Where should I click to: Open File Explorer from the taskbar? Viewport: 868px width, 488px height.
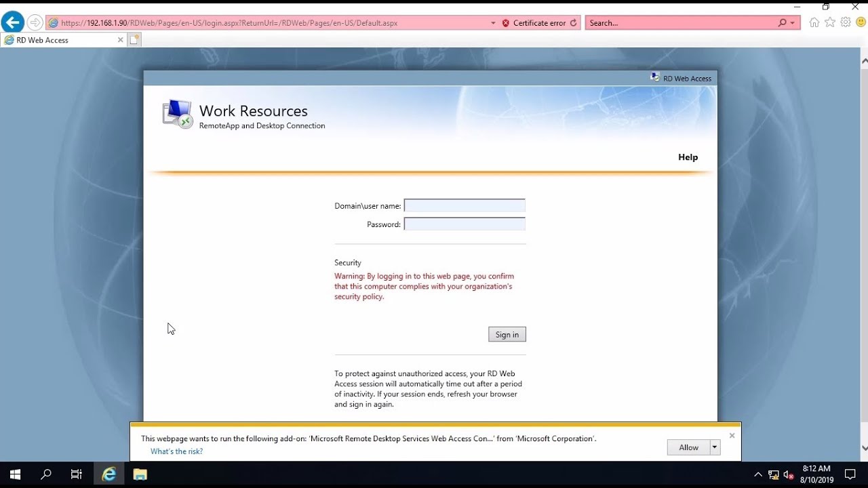pos(140,474)
